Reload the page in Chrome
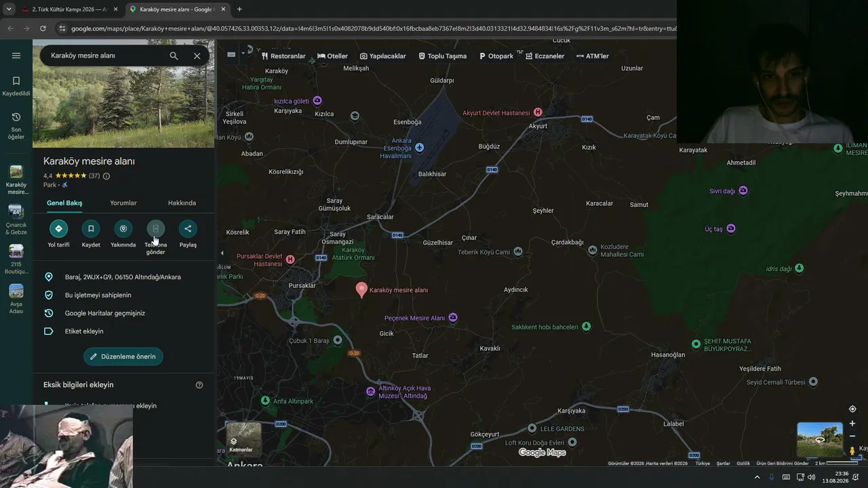The height and width of the screenshot is (488, 868). tap(43, 28)
